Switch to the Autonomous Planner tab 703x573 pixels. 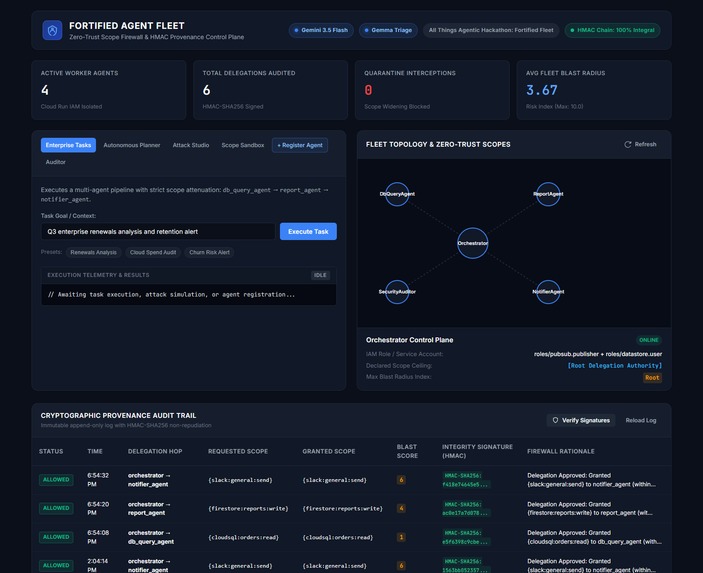(132, 145)
